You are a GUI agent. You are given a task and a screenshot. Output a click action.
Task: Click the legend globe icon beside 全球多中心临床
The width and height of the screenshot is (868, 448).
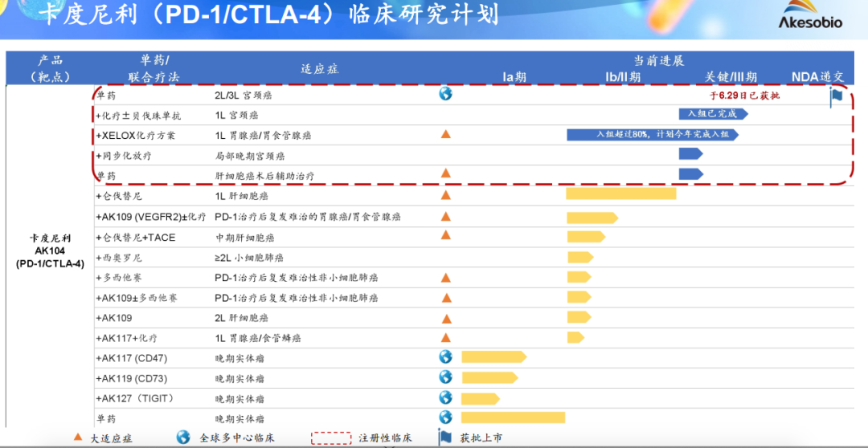tap(183, 438)
